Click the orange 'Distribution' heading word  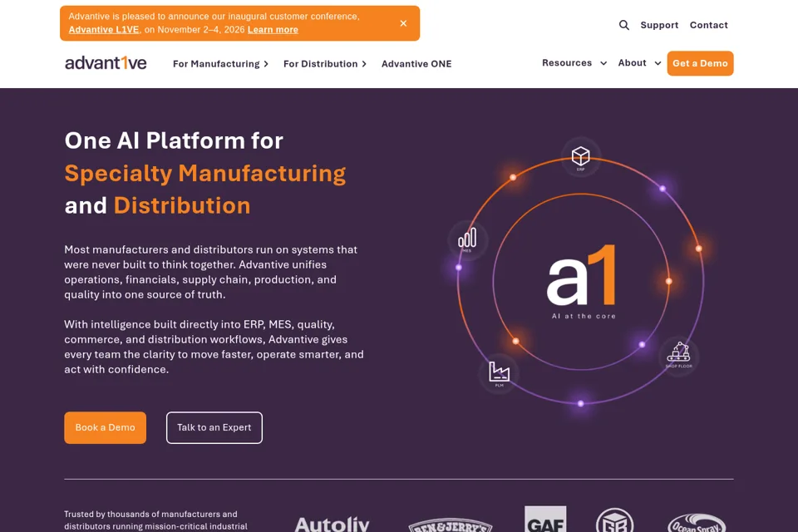click(182, 205)
